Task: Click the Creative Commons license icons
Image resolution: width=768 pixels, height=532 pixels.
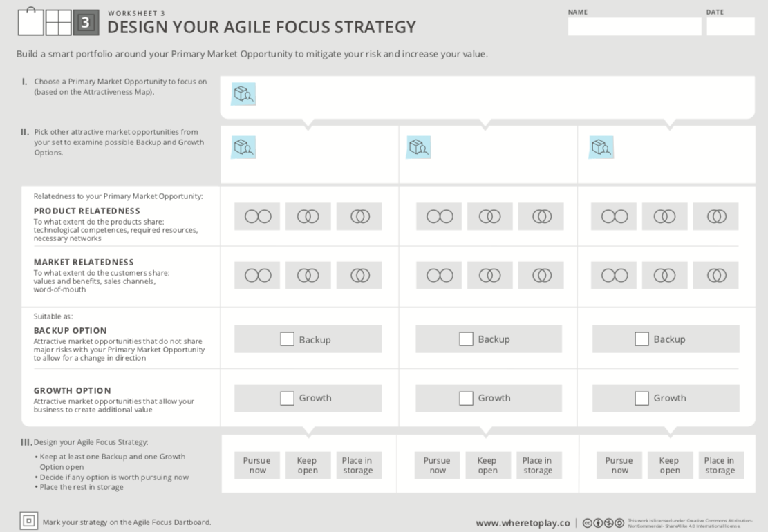Action: coord(603,523)
